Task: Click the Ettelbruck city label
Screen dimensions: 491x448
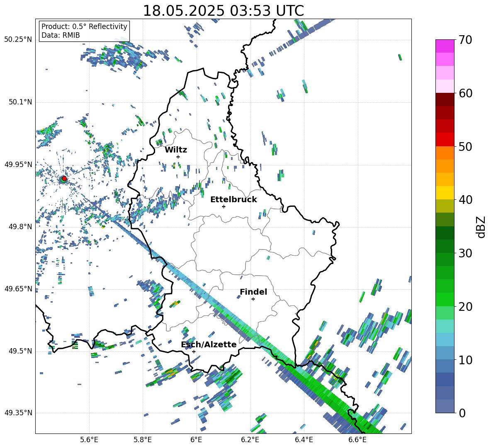Action: point(233,200)
